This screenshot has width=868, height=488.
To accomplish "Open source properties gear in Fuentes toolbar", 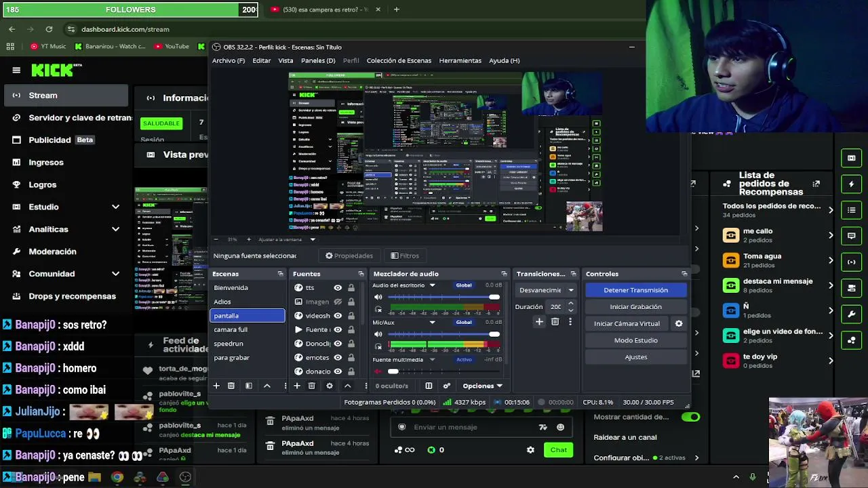I will [330, 386].
